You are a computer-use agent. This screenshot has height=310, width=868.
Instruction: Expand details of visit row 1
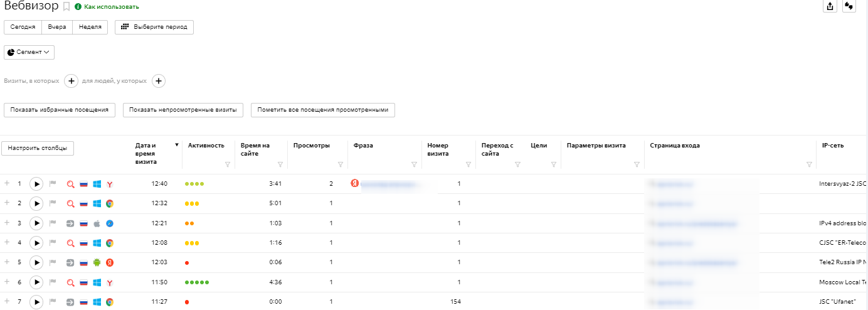click(8, 184)
